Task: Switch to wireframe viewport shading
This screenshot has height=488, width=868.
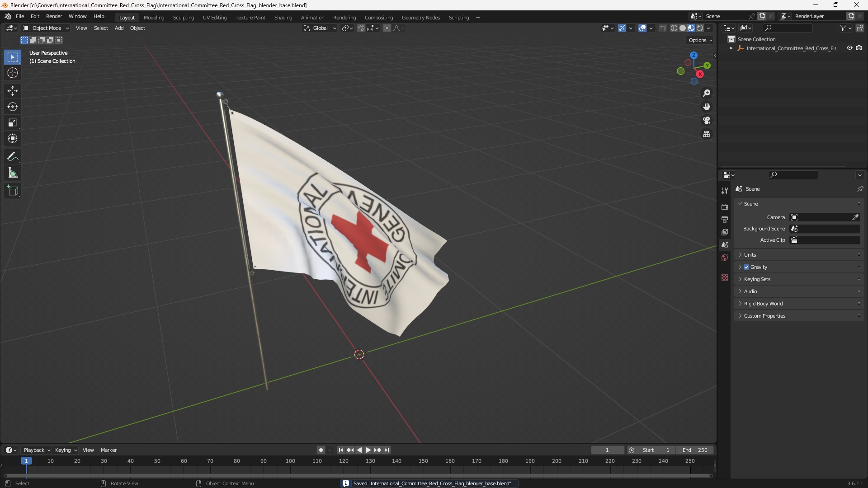Action: pyautogui.click(x=674, y=28)
